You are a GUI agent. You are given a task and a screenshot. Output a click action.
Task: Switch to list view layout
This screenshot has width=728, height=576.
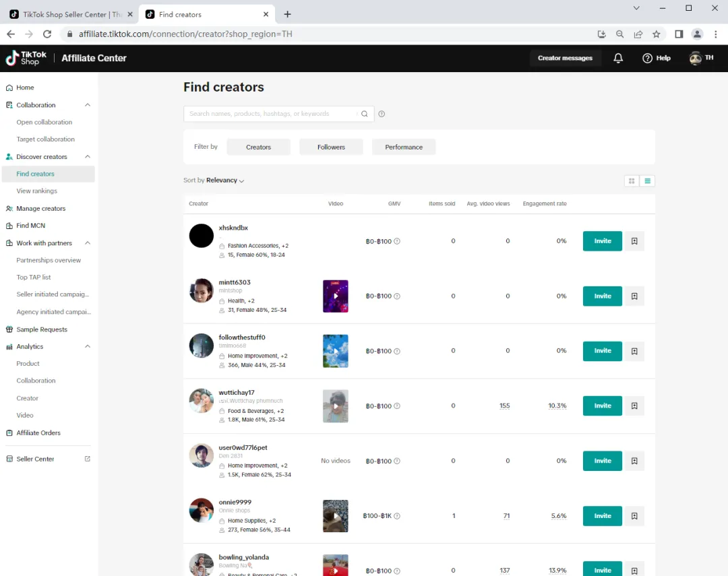[x=647, y=181]
